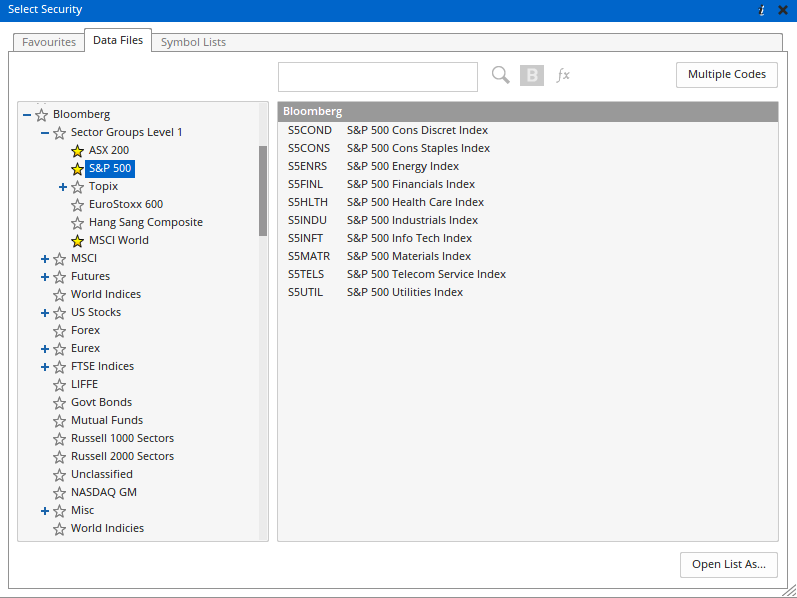This screenshot has width=797, height=598.
Task: Expand the Eurex node
Action: (45, 349)
